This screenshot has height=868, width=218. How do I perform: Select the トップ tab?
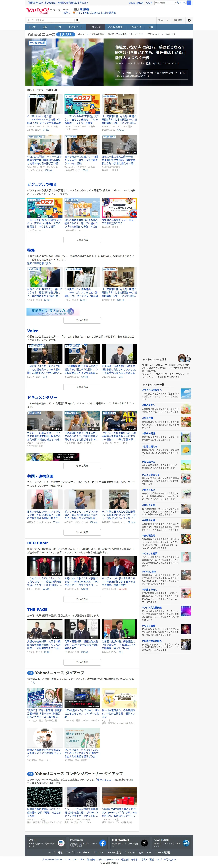pyautogui.click(x=32, y=27)
